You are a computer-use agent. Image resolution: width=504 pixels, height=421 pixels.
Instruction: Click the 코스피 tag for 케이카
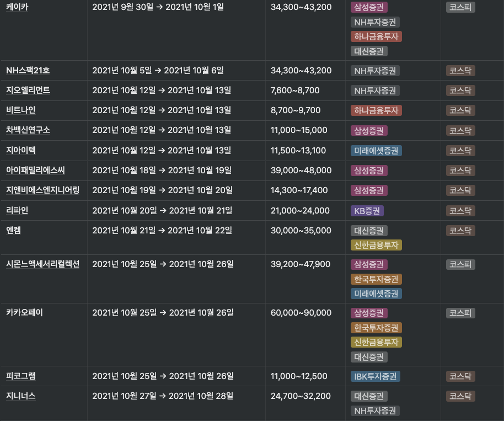click(460, 7)
